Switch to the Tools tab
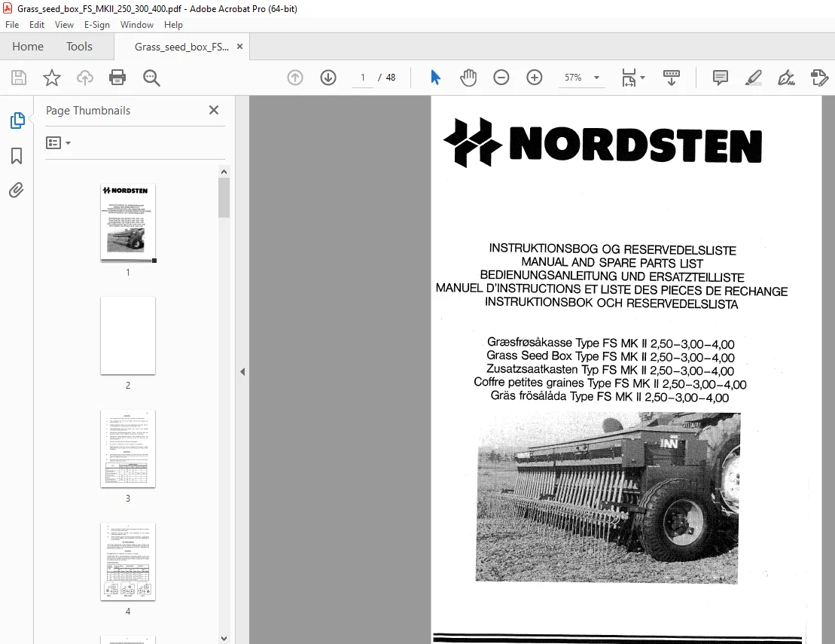This screenshot has height=644, width=835. (x=79, y=47)
